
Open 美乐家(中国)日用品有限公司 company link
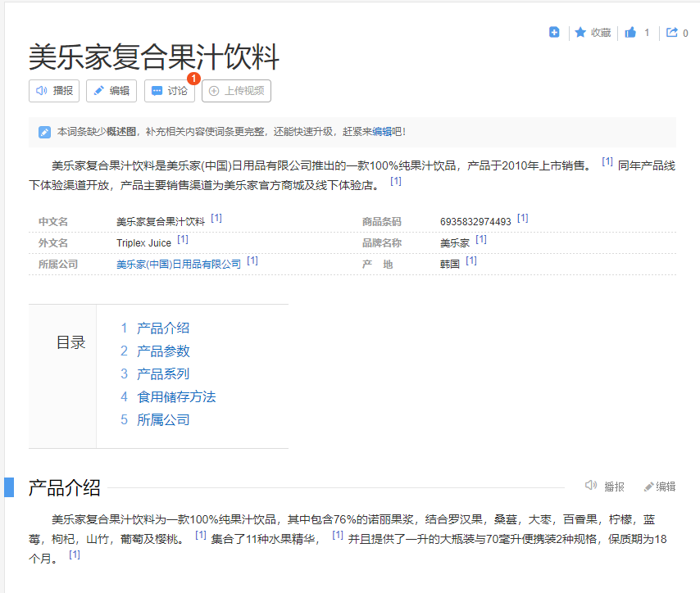(x=179, y=265)
